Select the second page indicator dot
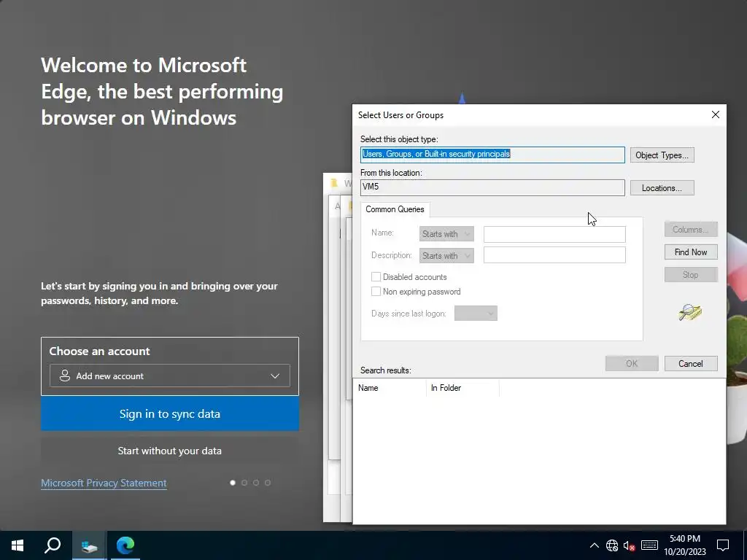Screen dimensions: 747x560 tap(244, 483)
